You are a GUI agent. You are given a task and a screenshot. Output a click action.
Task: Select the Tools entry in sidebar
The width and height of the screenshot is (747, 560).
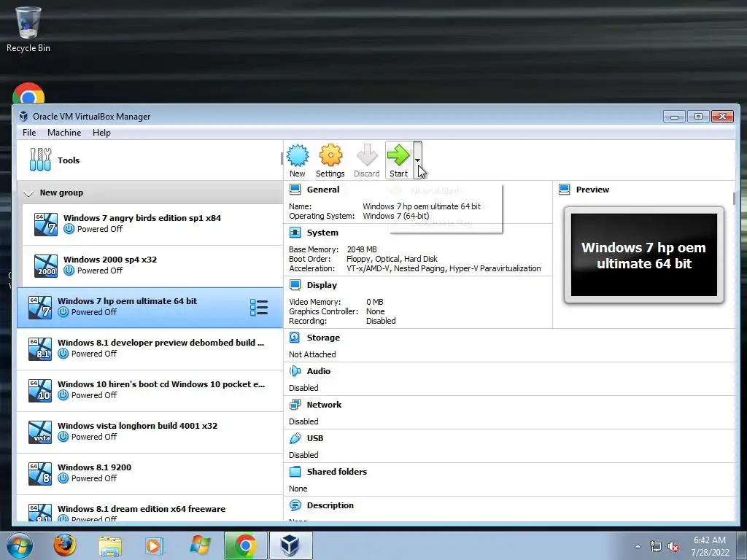150,160
